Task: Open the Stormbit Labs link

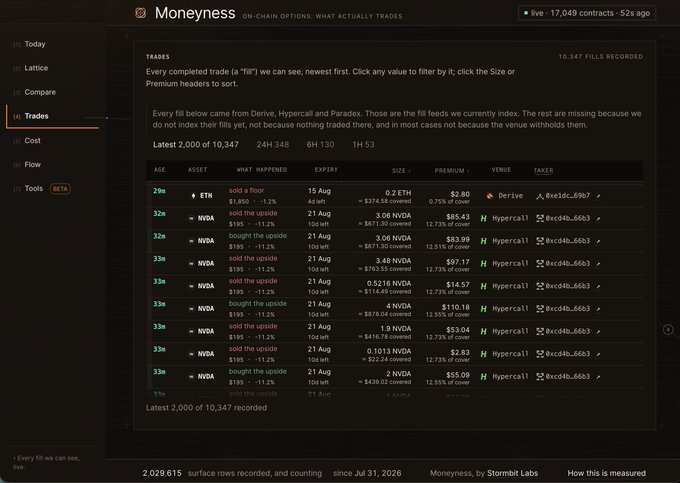Action: pos(512,473)
